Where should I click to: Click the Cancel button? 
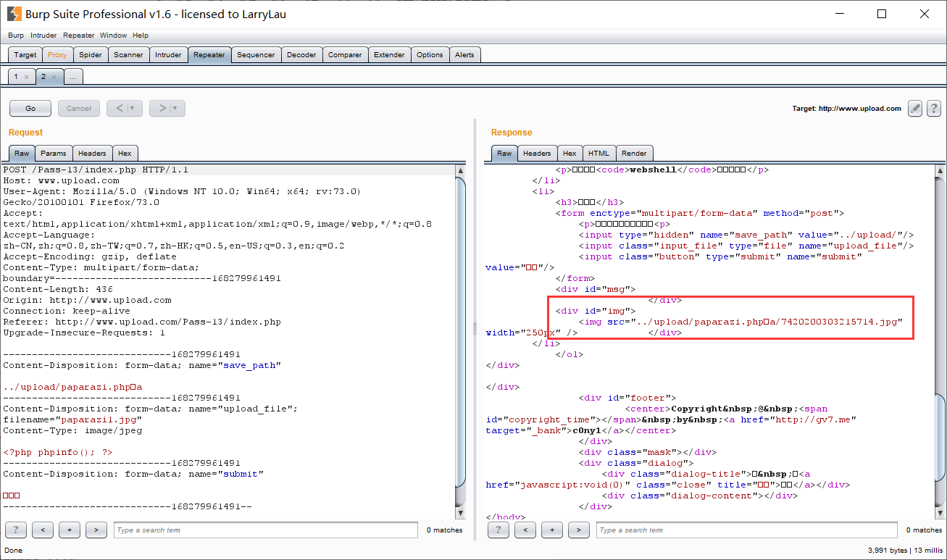coord(79,109)
